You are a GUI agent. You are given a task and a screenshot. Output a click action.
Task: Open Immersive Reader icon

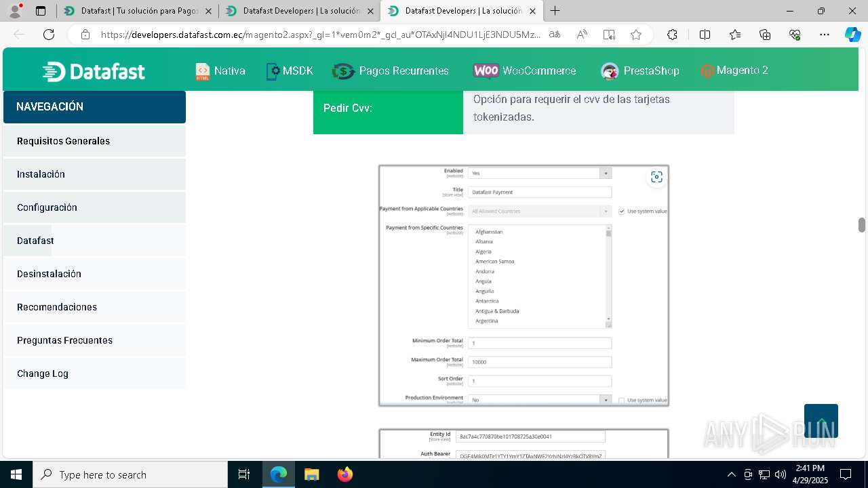[x=609, y=35]
